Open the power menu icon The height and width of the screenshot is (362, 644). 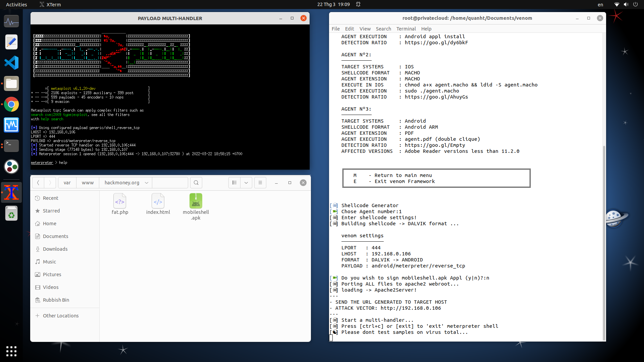[635, 4]
